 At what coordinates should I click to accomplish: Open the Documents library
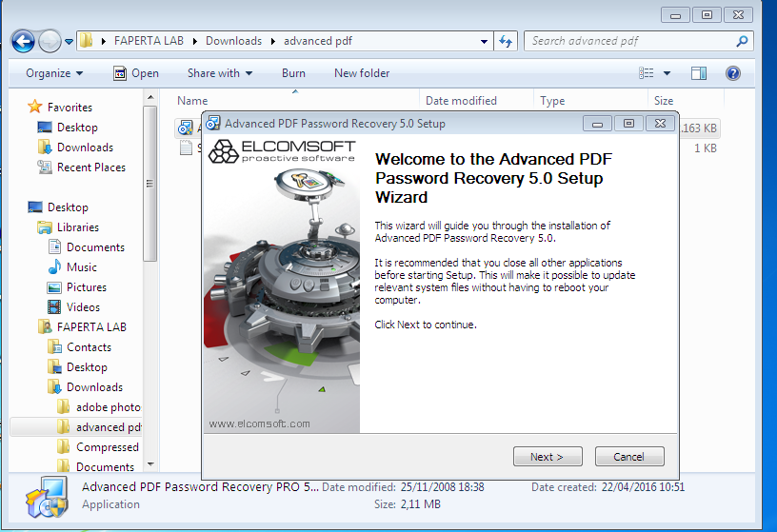click(95, 247)
